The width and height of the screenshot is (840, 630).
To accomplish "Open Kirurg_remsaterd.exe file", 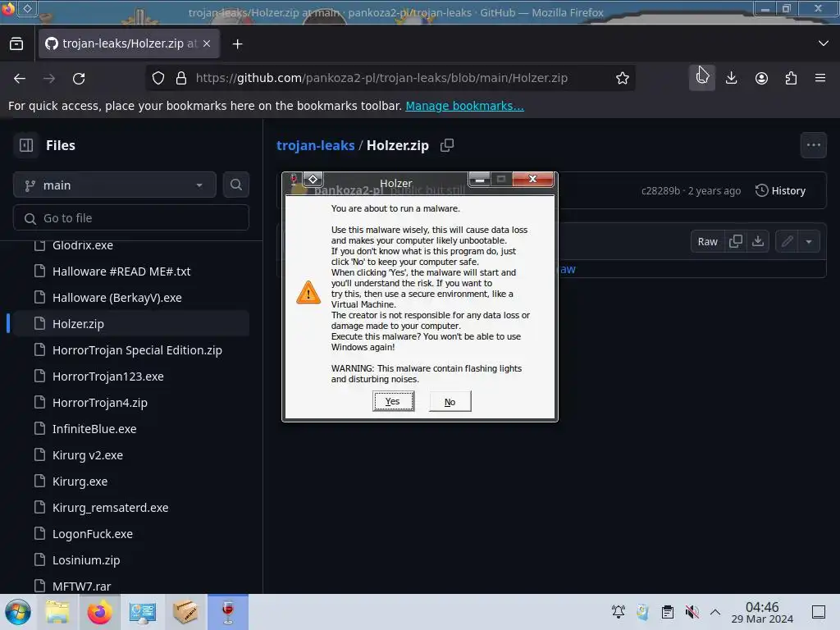I will (110, 507).
